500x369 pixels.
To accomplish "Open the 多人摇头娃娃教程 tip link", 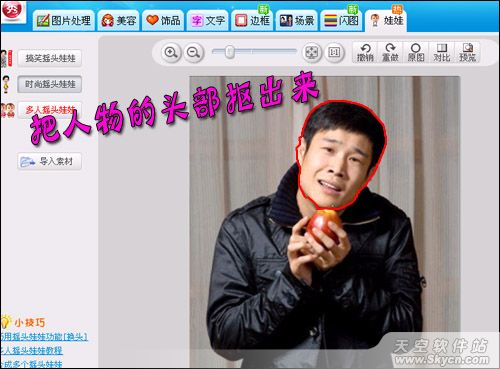I will pyautogui.click(x=31, y=351).
